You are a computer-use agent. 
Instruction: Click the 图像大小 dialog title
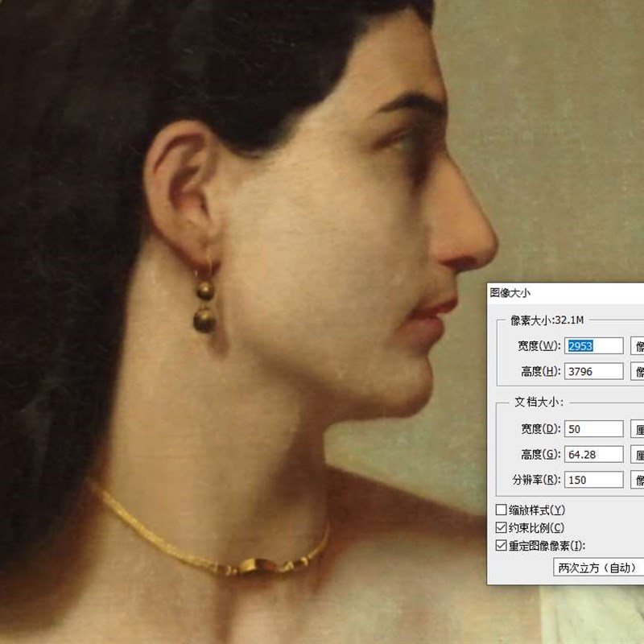pos(510,293)
